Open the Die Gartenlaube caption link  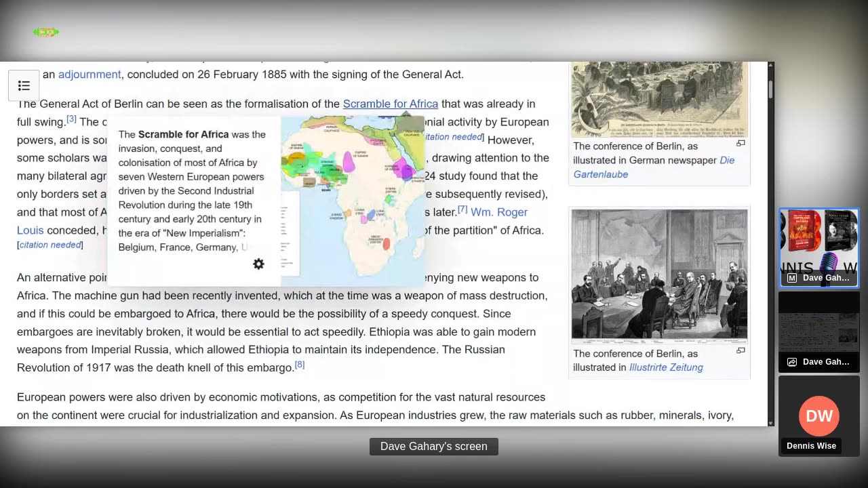[654, 167]
